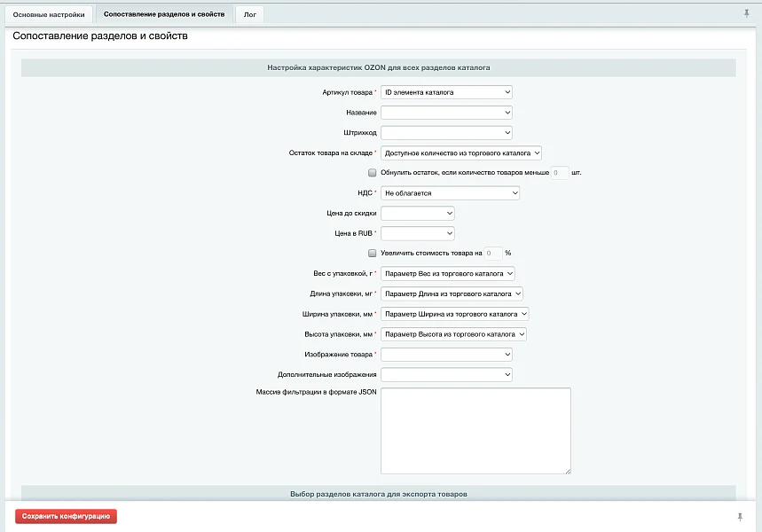
Task: Open the Артикул товара dropdown
Action: click(x=446, y=92)
